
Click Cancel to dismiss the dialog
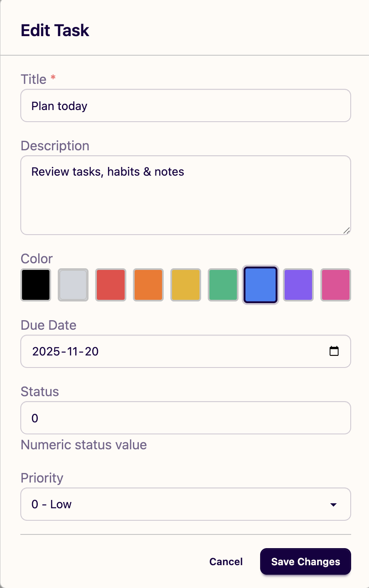pos(226,561)
